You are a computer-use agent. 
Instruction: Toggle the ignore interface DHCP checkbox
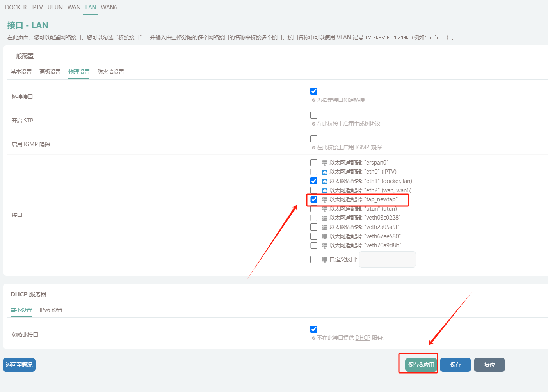coord(314,329)
